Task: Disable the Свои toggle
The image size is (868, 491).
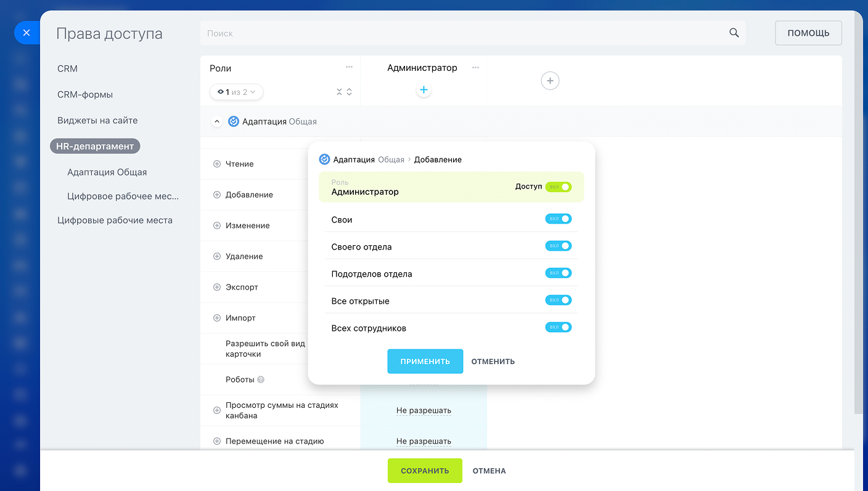Action: point(559,219)
